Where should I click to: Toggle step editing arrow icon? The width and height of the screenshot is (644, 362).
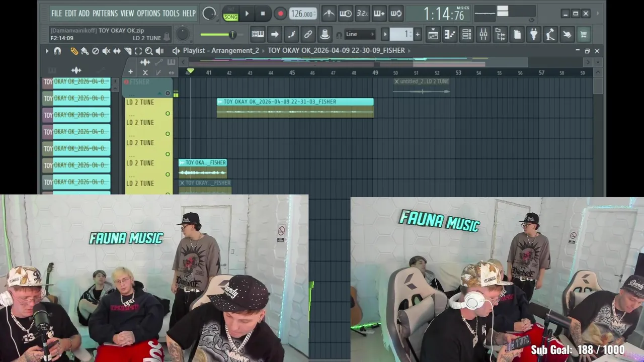pos(275,34)
